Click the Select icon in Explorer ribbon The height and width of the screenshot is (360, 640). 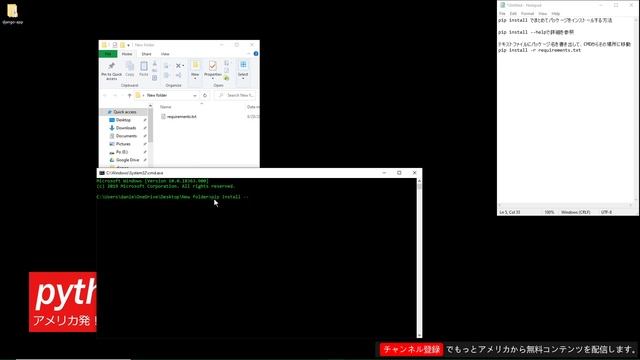tap(243, 69)
